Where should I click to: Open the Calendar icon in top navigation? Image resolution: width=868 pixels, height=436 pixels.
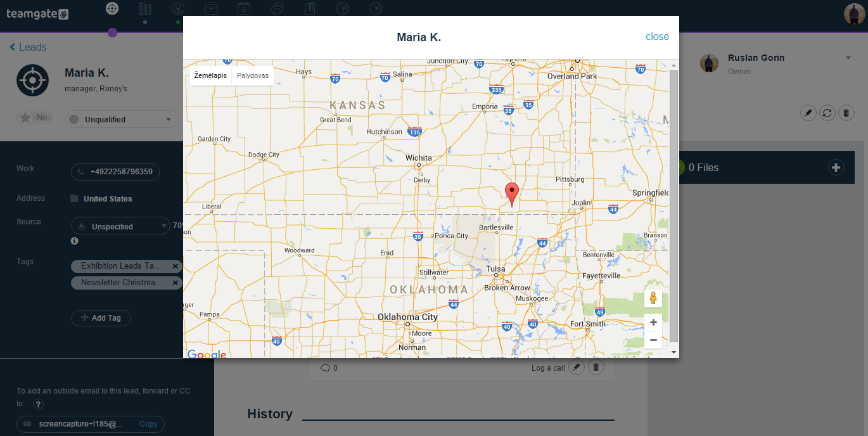[x=244, y=8]
